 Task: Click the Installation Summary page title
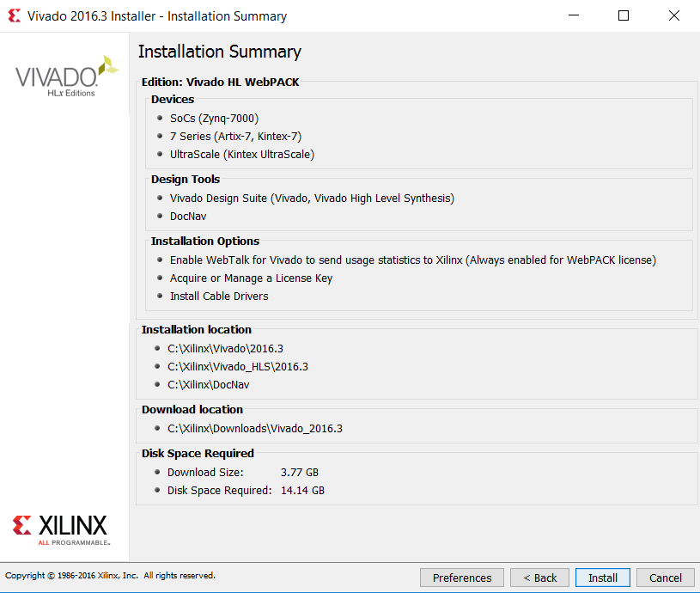[x=220, y=52]
